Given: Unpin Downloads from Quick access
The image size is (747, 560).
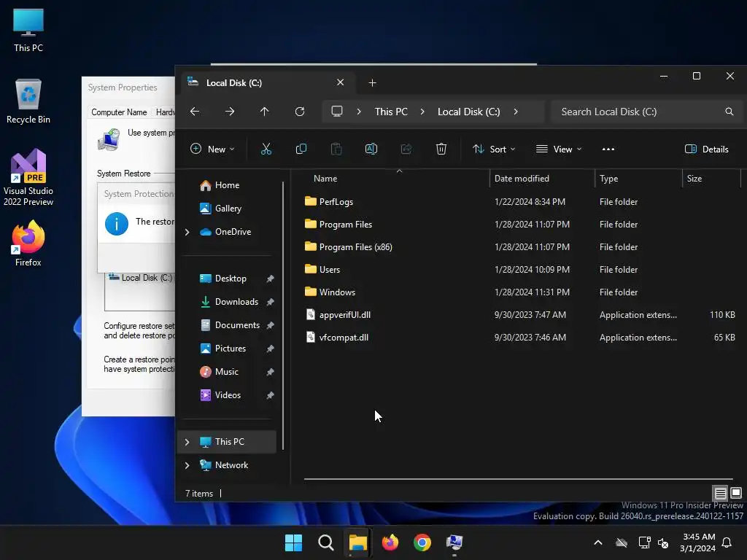Looking at the screenshot, I should (x=270, y=302).
